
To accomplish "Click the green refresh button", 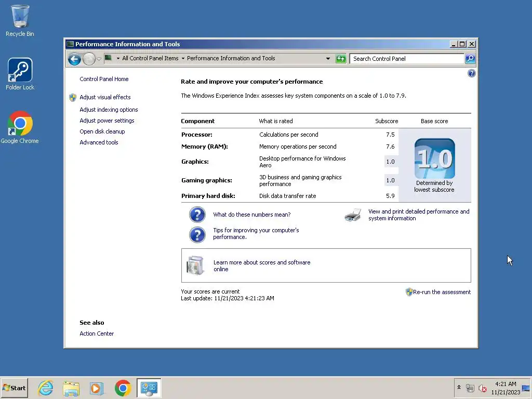I will (341, 58).
